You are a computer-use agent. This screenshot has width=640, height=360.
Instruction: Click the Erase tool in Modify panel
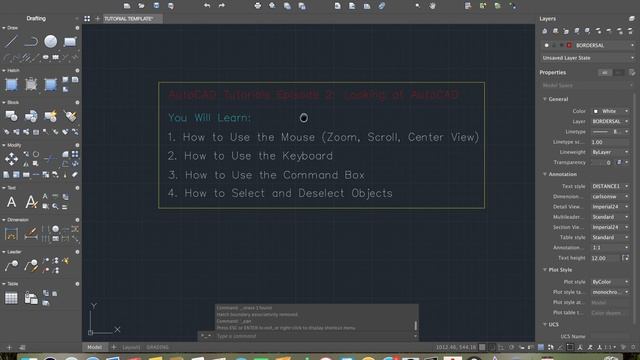75,174
